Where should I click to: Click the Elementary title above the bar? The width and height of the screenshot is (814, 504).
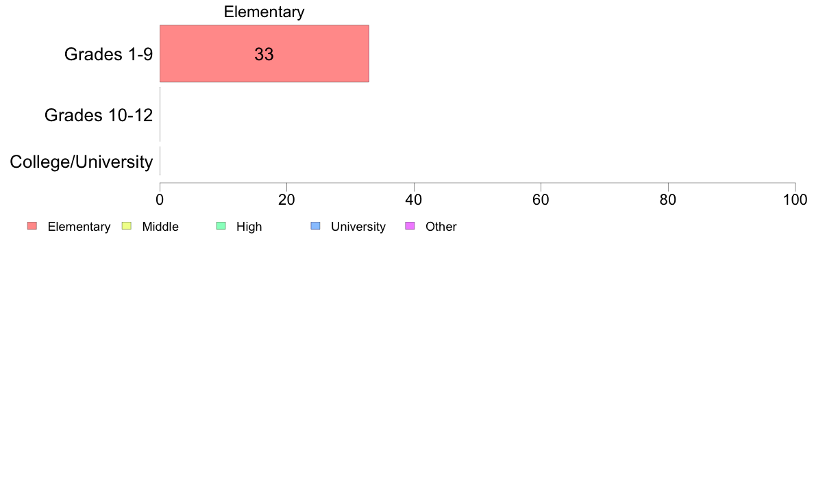click(x=264, y=12)
